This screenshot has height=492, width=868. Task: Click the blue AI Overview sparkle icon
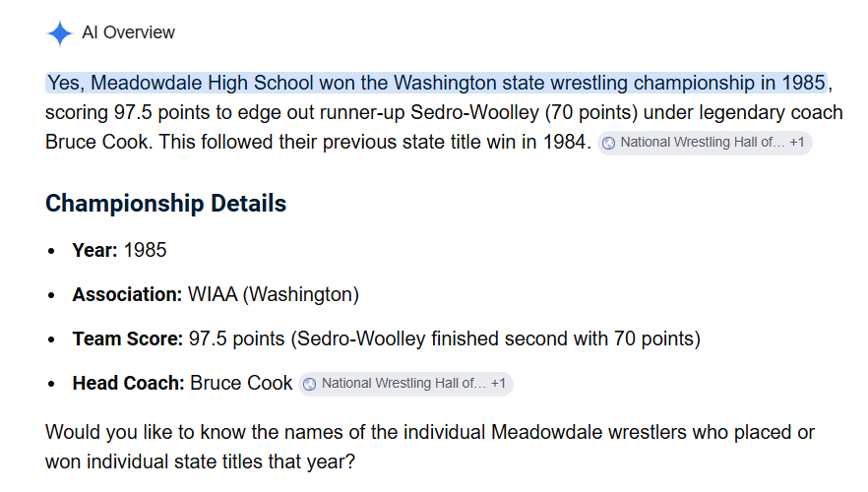pos(59,33)
